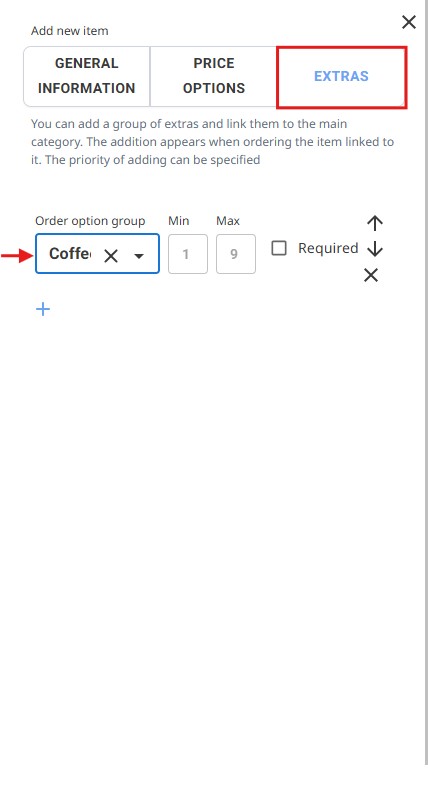
Task: Click the Order option group label
Action: tap(90, 221)
